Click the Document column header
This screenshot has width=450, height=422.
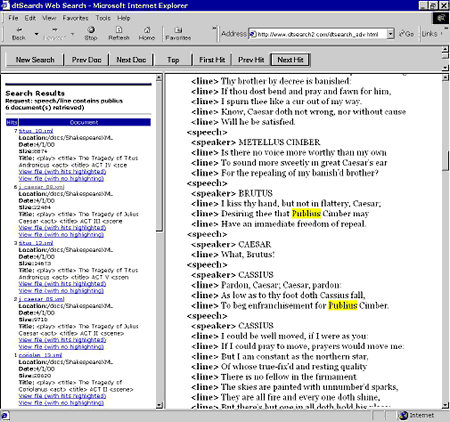click(84, 122)
